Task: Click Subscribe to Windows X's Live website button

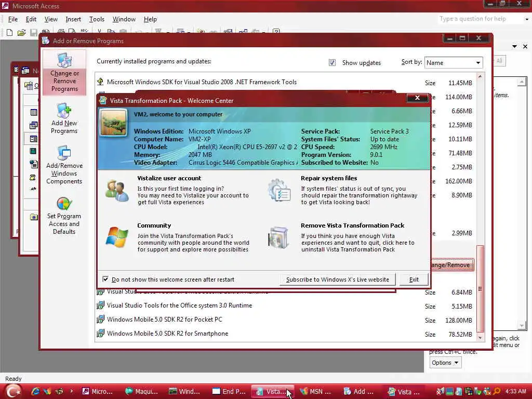Action: tap(338, 280)
